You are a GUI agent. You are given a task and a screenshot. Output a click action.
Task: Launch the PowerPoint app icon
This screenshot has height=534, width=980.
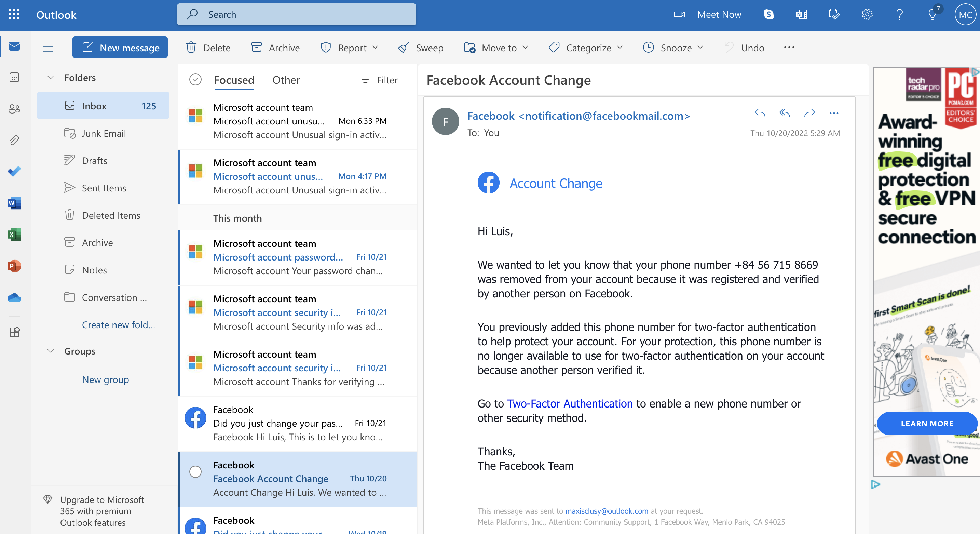14,266
